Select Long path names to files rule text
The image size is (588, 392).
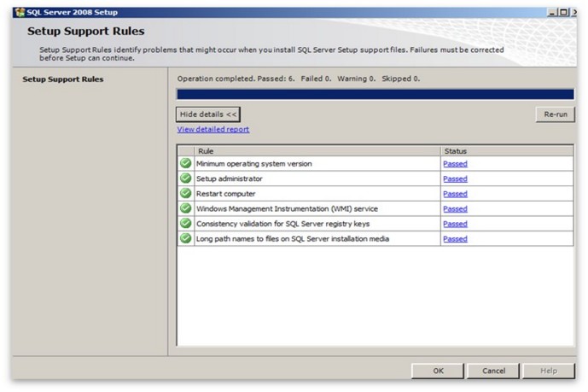pyautogui.click(x=293, y=239)
